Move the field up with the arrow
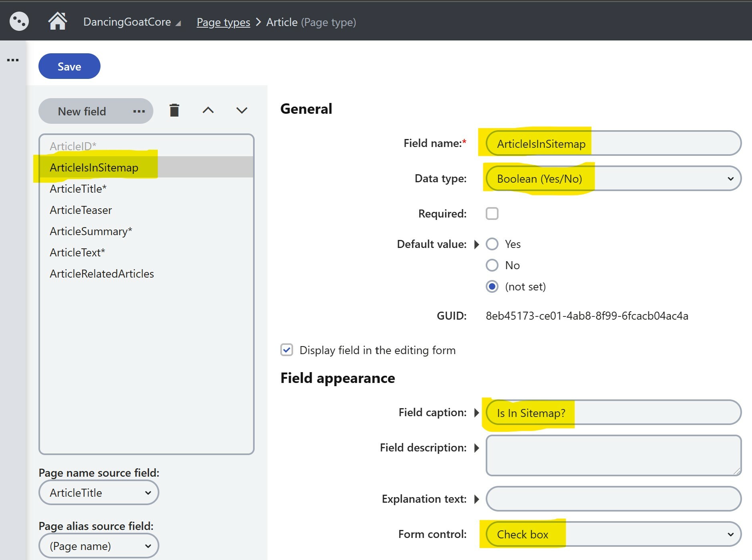 pos(208,110)
